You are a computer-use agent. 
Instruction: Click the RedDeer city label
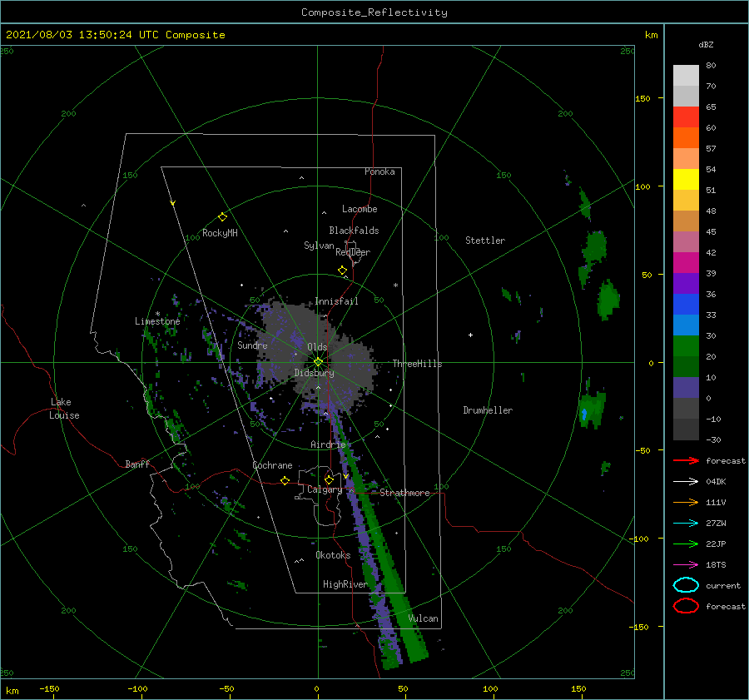click(353, 252)
